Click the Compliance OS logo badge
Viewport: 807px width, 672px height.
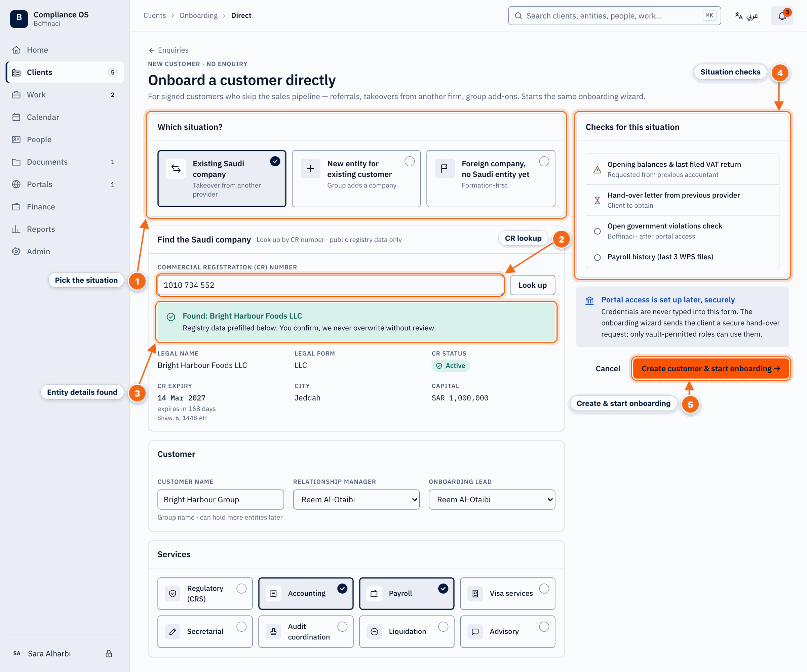[19, 18]
